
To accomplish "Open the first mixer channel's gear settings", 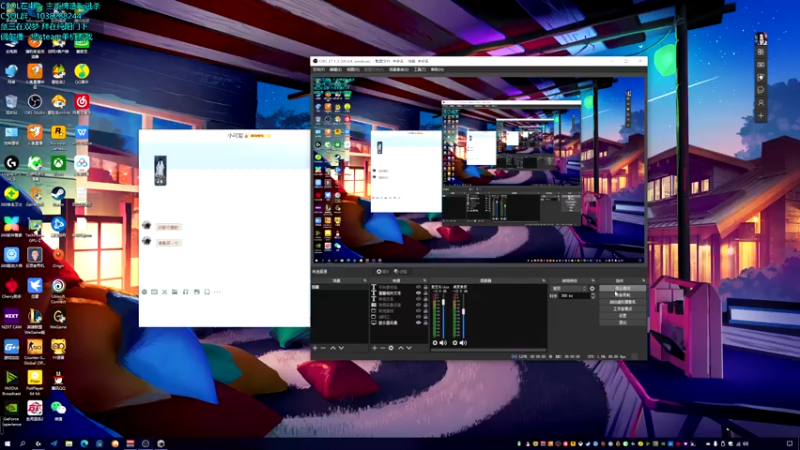I will click(x=435, y=343).
